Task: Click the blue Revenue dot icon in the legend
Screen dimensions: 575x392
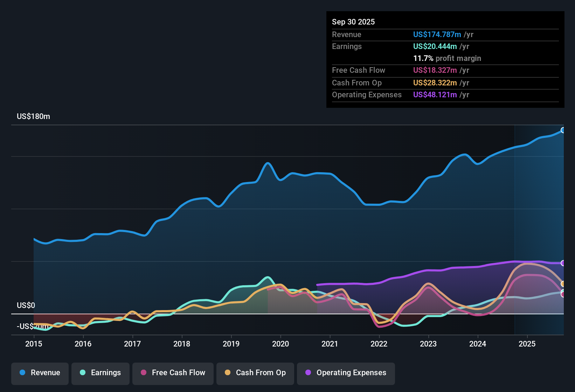Action: click(x=22, y=373)
